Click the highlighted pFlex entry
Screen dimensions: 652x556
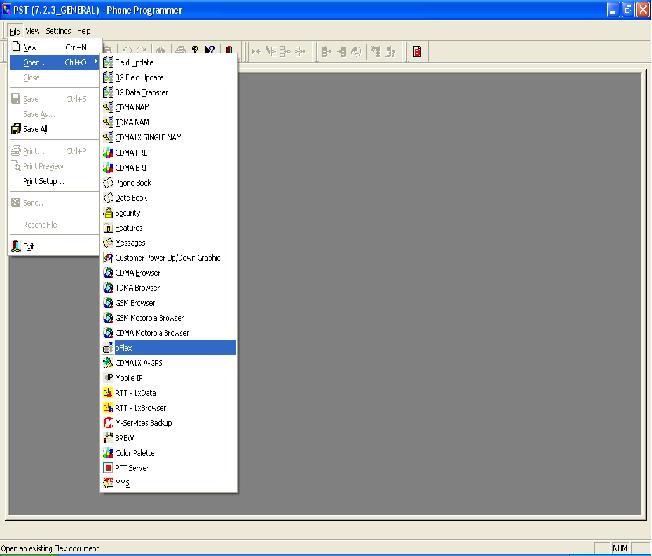(169, 348)
